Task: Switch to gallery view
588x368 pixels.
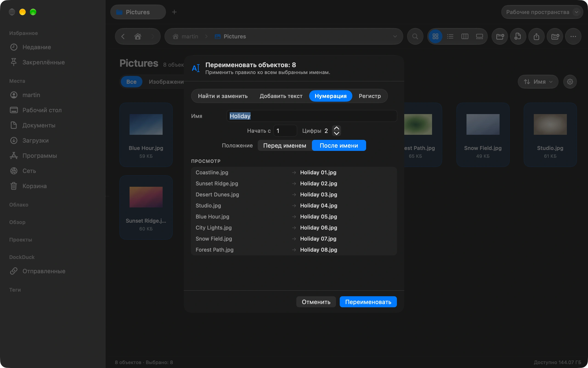Action: pos(479,37)
